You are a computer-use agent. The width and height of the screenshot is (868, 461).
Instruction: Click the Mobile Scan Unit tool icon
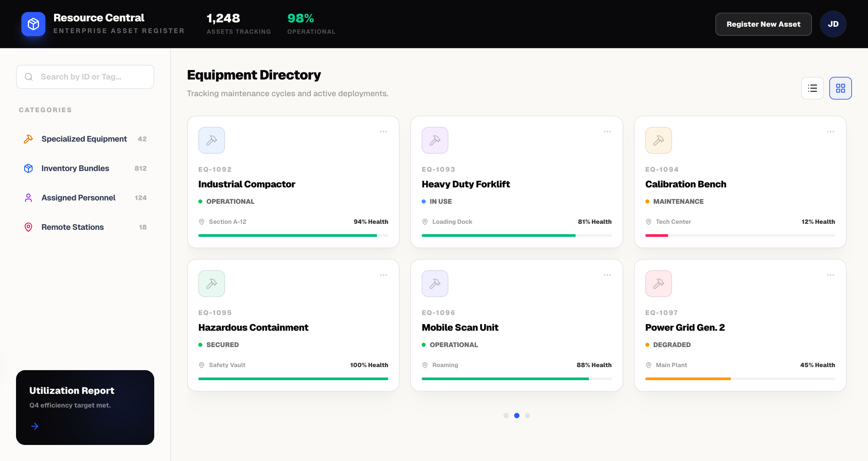435,284
